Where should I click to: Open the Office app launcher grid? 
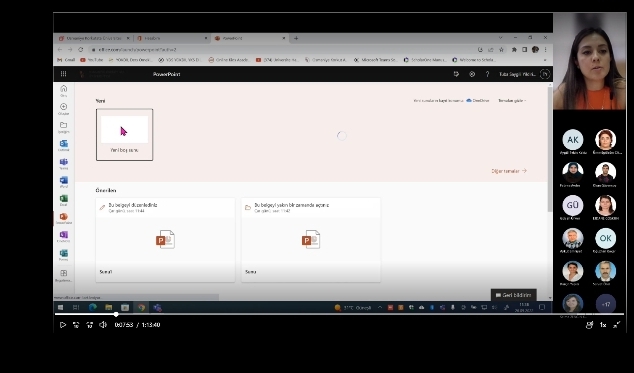tap(63, 74)
